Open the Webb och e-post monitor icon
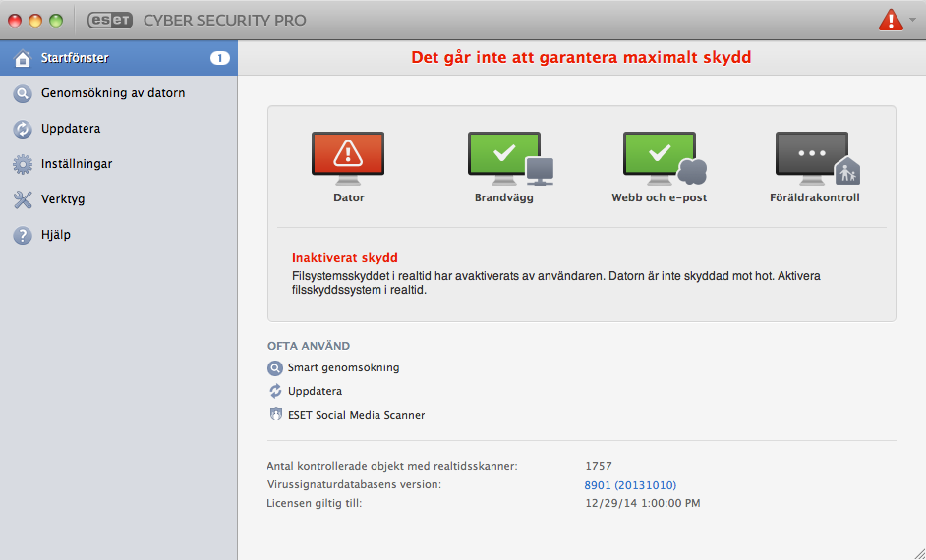 coord(665,158)
